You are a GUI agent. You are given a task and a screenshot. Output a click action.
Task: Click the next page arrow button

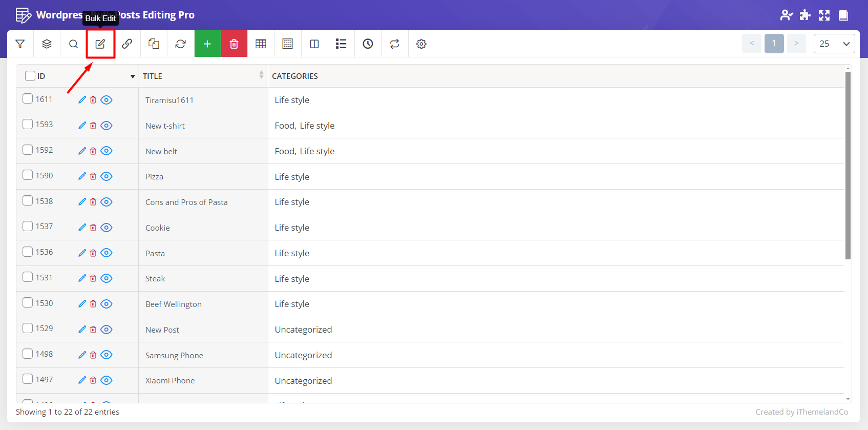click(796, 44)
